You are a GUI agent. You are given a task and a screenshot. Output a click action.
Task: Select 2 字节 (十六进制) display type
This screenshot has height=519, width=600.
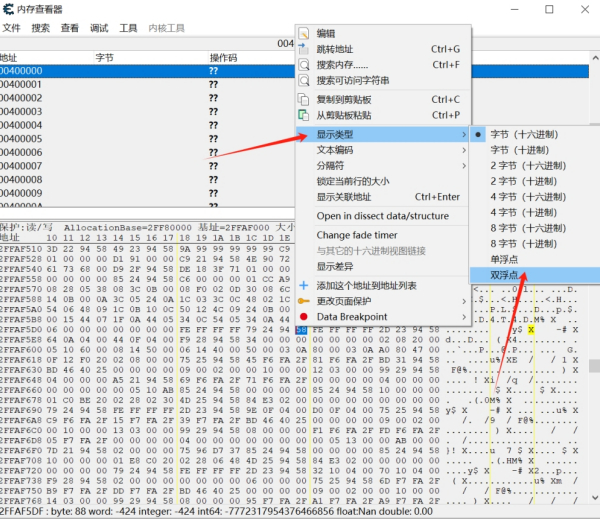click(x=528, y=166)
